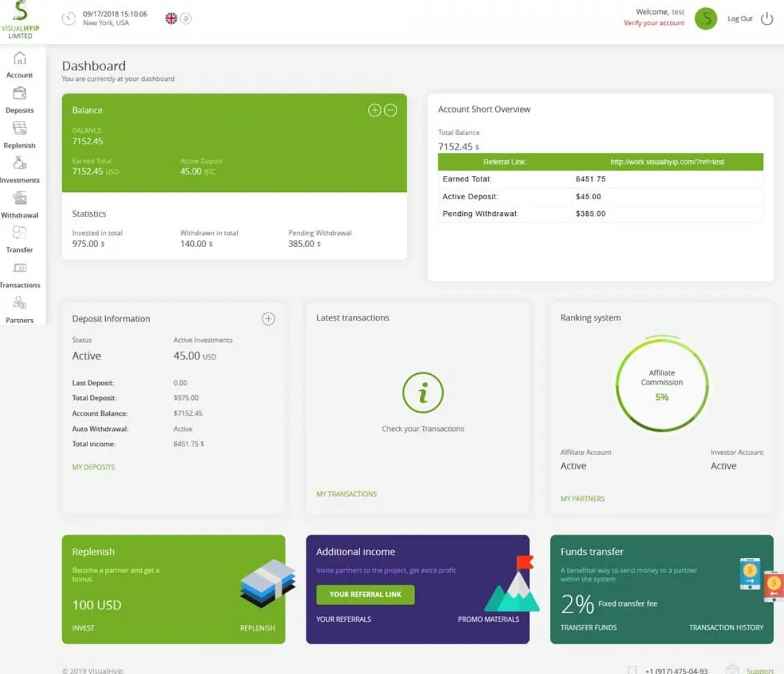Select the Withdrawal sidebar icon
The width and height of the screenshot is (784, 674).
(x=19, y=198)
